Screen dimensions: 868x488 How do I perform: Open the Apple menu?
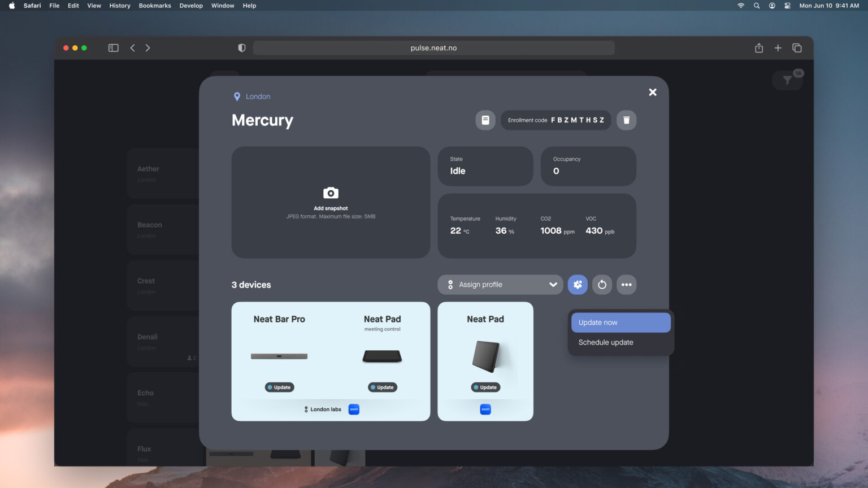click(x=12, y=6)
